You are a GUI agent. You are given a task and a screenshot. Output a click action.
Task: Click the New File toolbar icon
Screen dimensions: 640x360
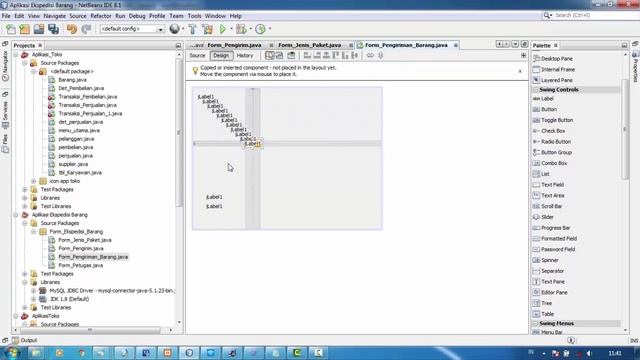[11, 29]
